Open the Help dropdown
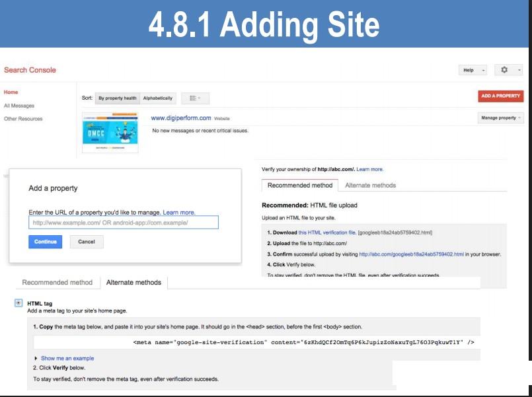 tap(473, 70)
